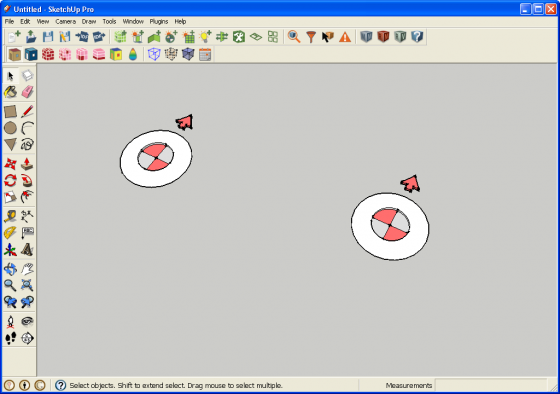Open the Plugins menu
This screenshot has width=560, height=394.
click(159, 21)
